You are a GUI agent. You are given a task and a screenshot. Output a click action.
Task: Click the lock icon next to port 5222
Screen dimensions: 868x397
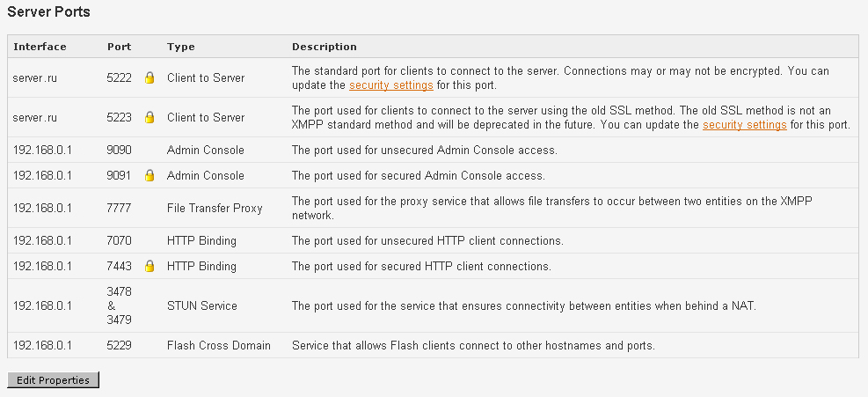click(150, 78)
